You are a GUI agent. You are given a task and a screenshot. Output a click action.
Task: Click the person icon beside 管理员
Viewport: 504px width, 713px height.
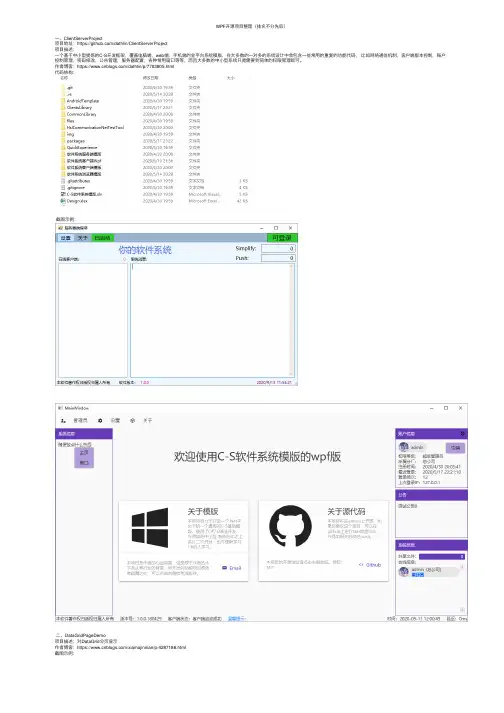pyautogui.click(x=63, y=421)
